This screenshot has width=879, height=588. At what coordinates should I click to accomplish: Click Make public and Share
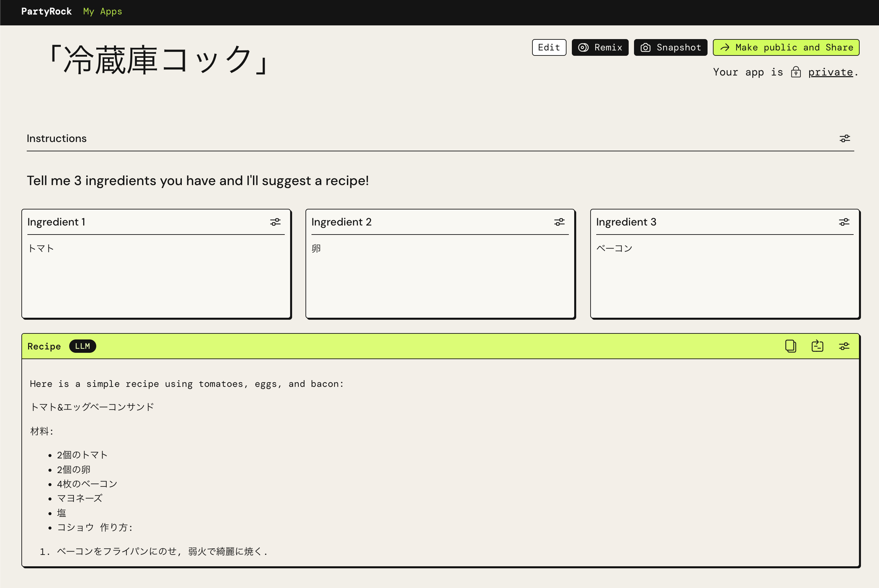pos(786,48)
